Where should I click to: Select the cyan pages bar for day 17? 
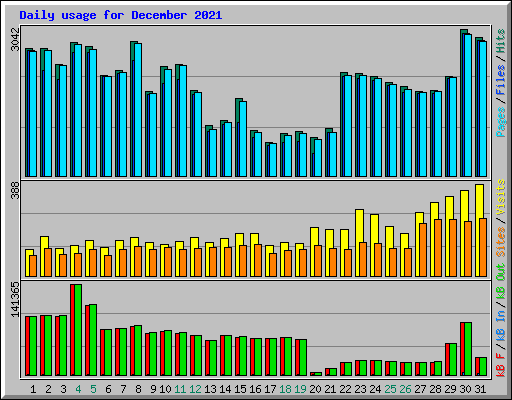click(273, 160)
